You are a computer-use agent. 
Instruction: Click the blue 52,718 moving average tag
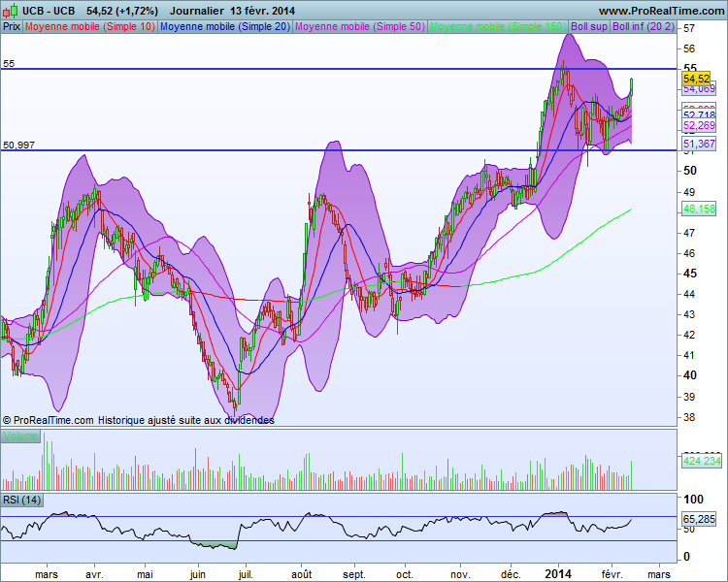click(x=699, y=115)
